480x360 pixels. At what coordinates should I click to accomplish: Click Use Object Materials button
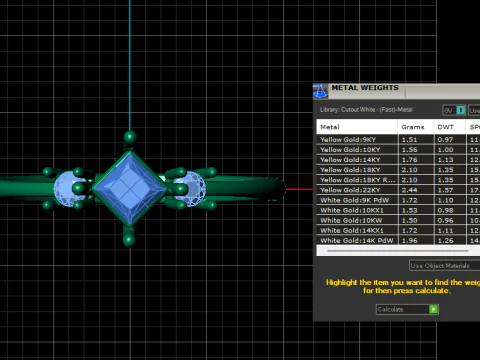point(444,266)
